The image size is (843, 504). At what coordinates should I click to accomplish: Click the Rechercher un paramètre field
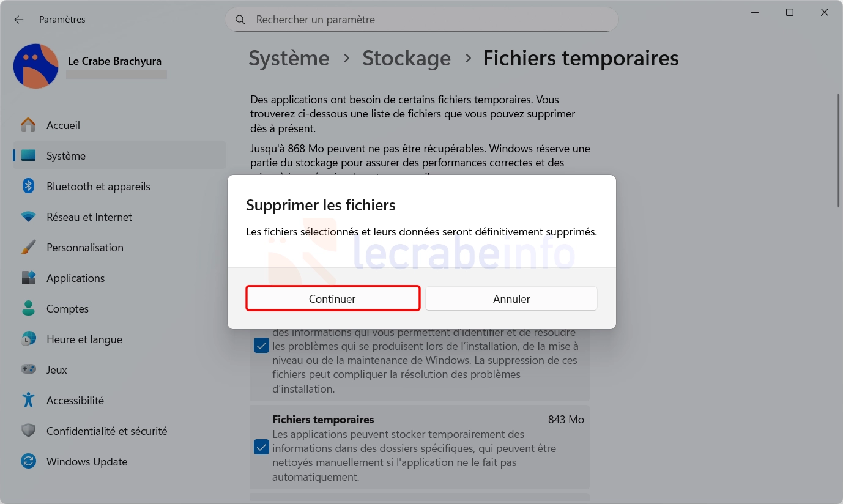pyautogui.click(x=421, y=20)
